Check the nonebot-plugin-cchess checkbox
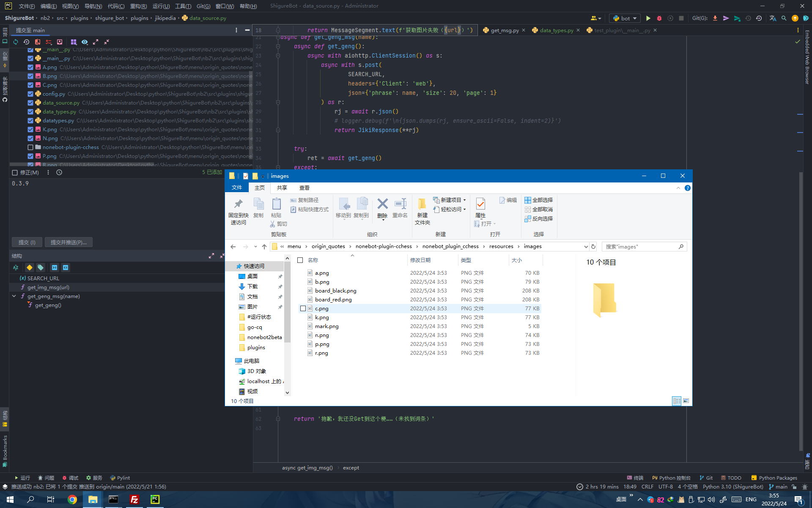Screen dimensions: 812x508 point(30,147)
